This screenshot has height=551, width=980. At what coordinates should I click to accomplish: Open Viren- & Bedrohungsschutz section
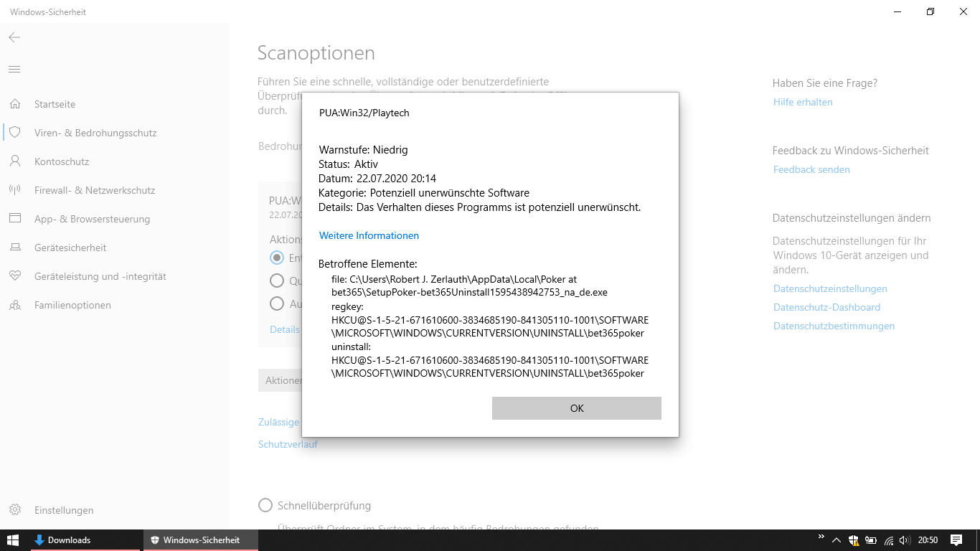pos(95,133)
